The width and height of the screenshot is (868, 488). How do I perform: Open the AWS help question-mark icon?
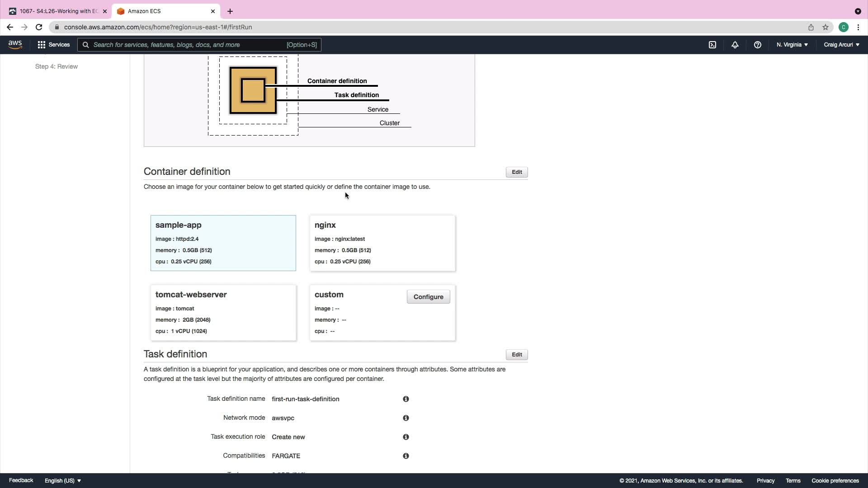758,45
